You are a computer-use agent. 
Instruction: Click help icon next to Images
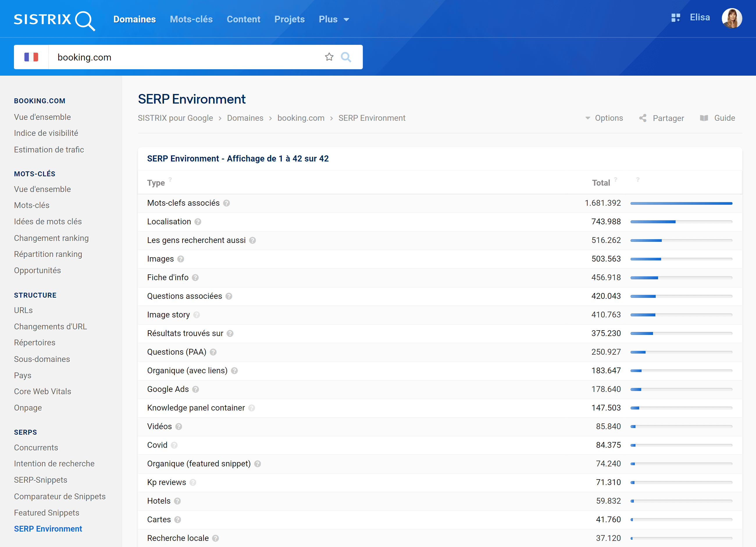[181, 259]
